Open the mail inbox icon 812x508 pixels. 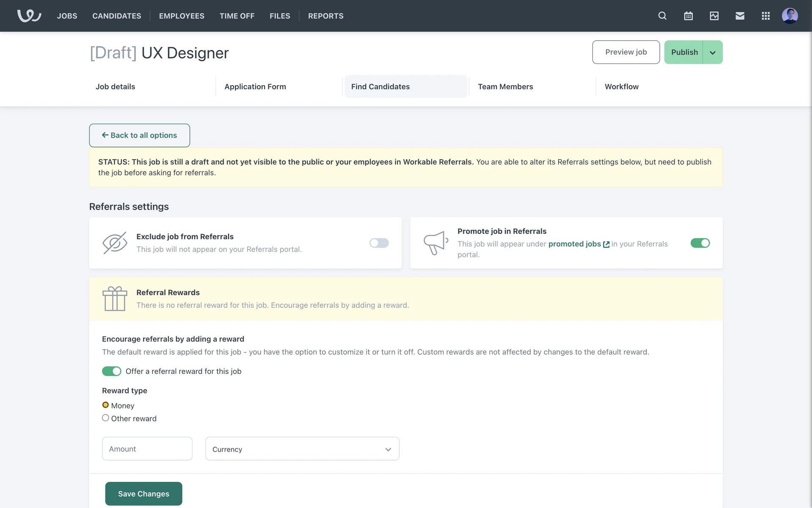(x=740, y=16)
